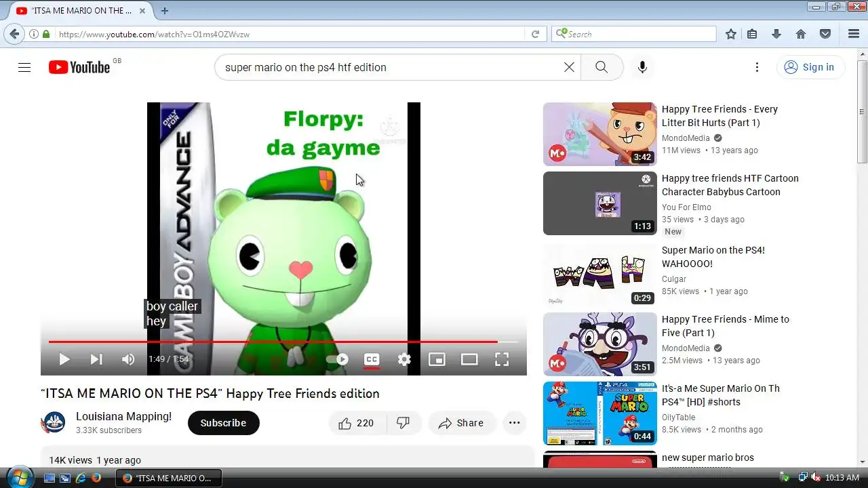The width and height of the screenshot is (868, 488).
Task: Open the Pocket icon
Action: coord(825,34)
